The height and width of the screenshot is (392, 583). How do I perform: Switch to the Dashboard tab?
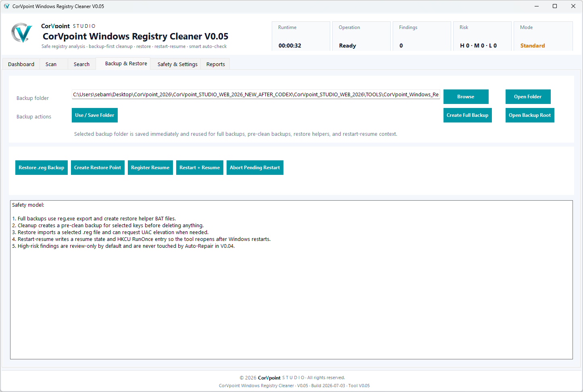coord(21,64)
